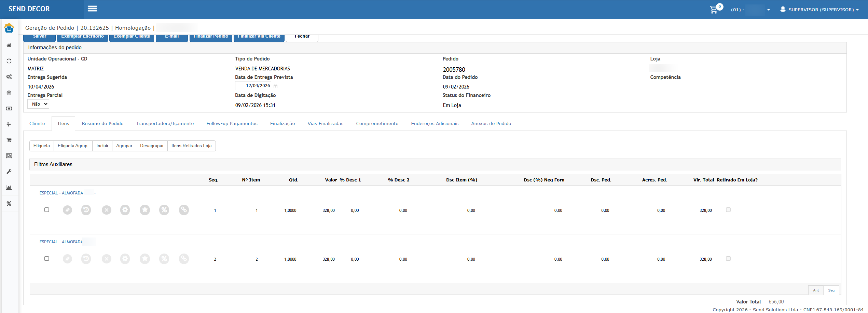This screenshot has height=313, width=868.
Task: Expand the SUPERVISOR user menu
Action: tap(819, 10)
